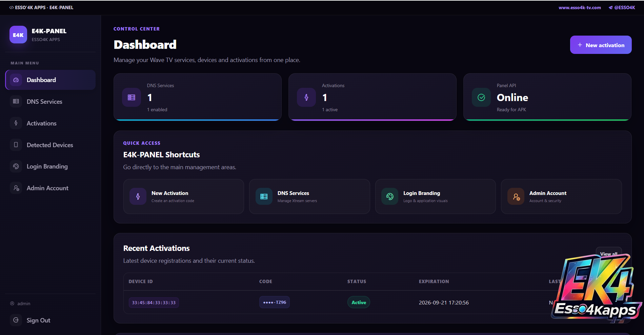Screen dimensions: 644x335
Task: Click the Sign Out arrow icon
Action: click(x=16, y=320)
